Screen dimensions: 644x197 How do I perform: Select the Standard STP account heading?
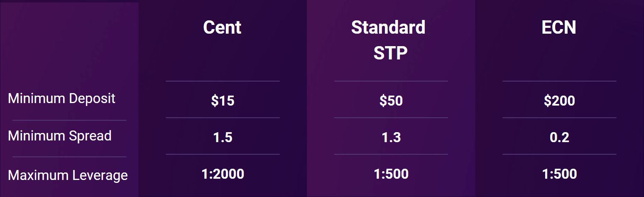[x=388, y=40]
